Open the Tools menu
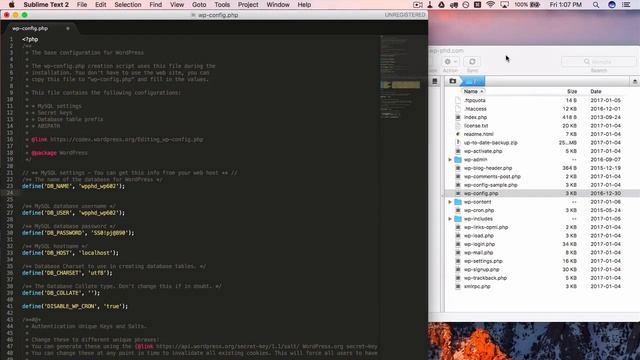The image size is (640, 360). point(222,5)
